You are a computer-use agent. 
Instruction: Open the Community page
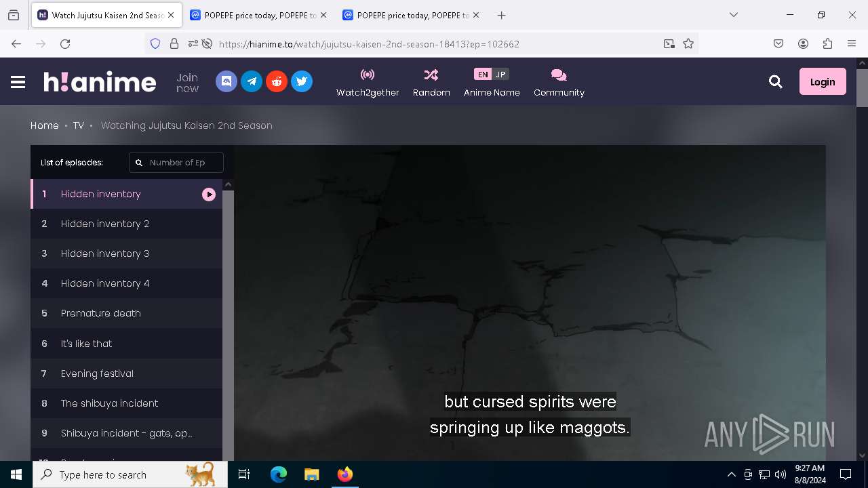point(559,83)
